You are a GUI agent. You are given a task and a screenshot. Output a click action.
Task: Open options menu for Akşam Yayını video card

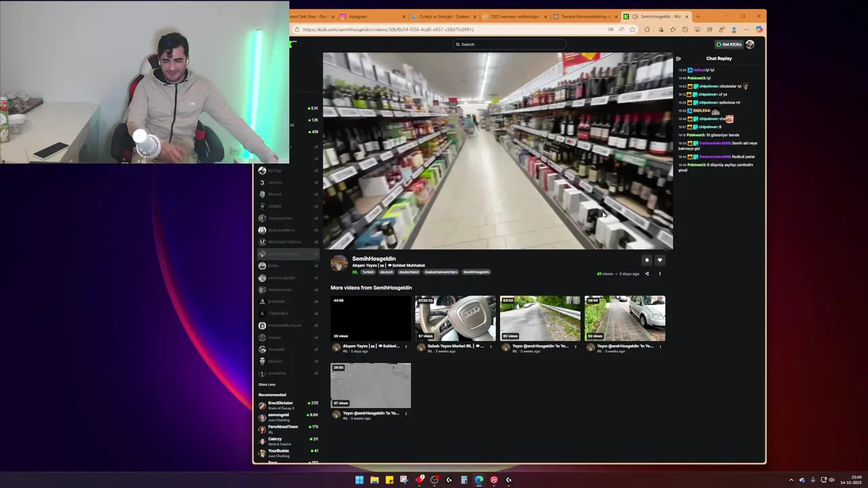click(x=406, y=346)
